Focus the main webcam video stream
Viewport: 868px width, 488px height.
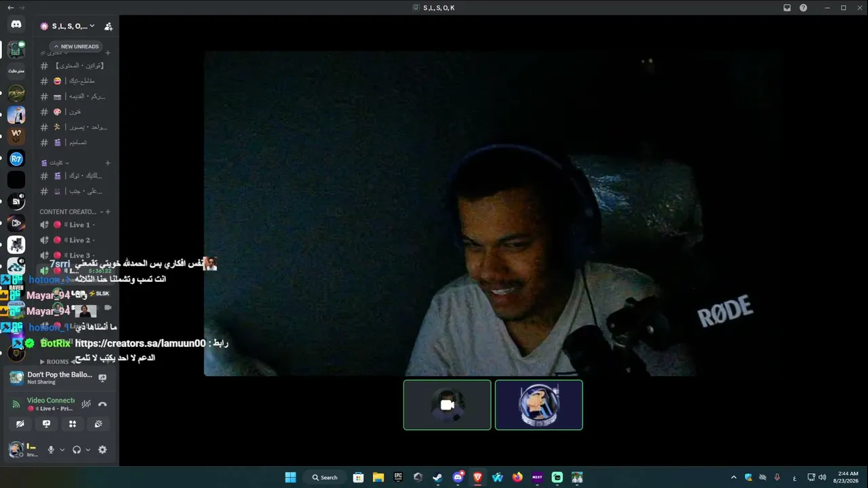[x=494, y=213]
